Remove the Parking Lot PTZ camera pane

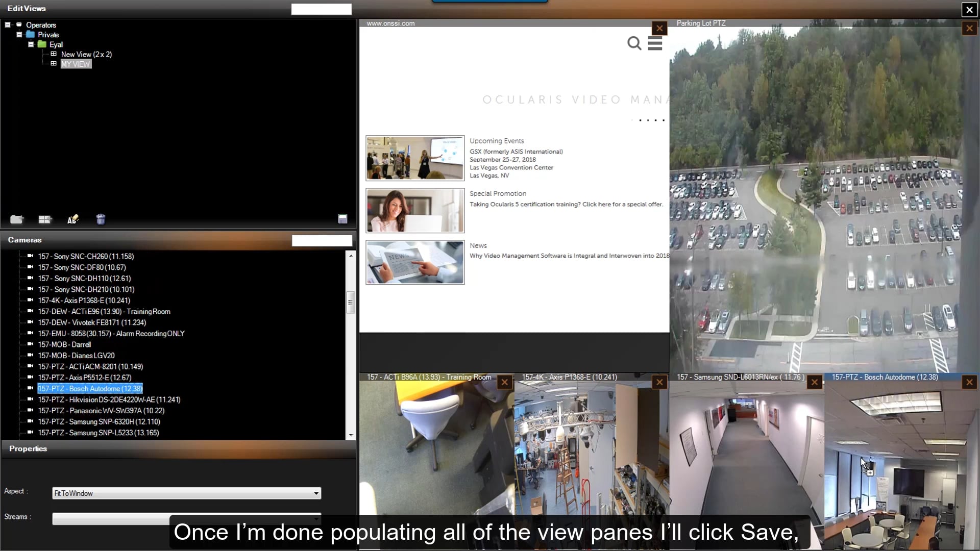click(969, 28)
